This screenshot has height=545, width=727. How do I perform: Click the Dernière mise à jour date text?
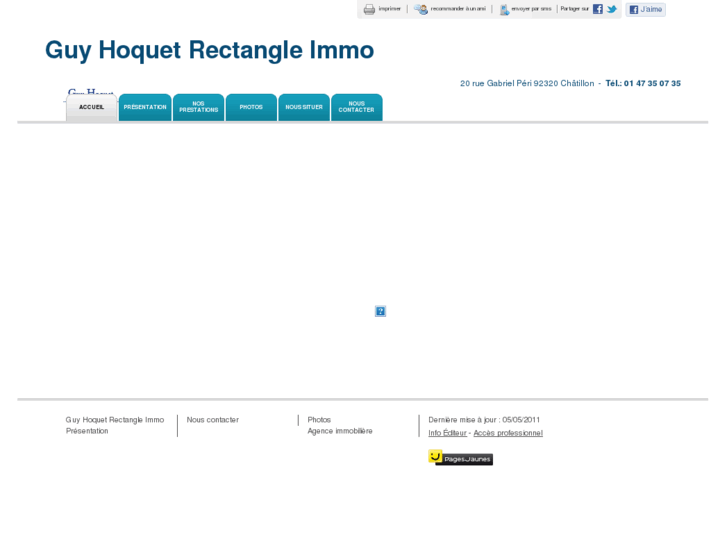pos(484,420)
